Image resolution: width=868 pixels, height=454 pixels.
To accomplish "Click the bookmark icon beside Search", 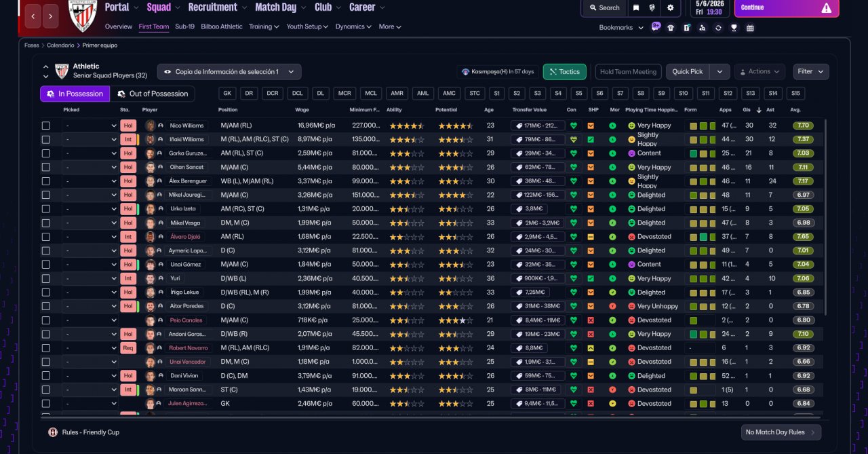I will pos(635,7).
